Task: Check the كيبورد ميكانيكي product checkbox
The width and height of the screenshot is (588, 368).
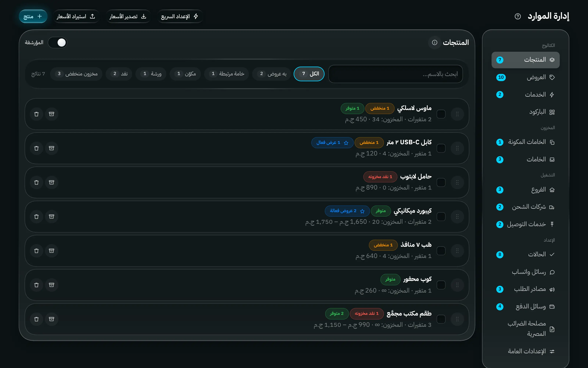Action: pos(441,217)
